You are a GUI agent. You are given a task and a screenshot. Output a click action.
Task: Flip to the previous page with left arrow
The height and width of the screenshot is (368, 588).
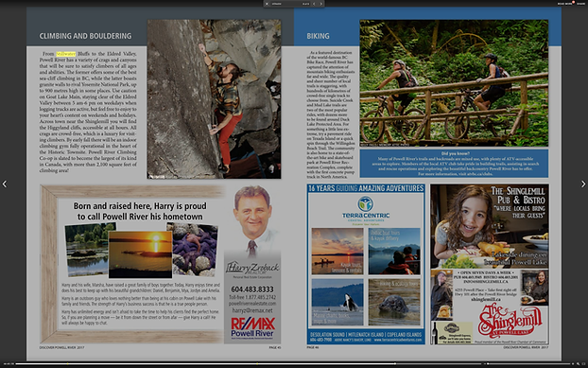(x=5, y=184)
